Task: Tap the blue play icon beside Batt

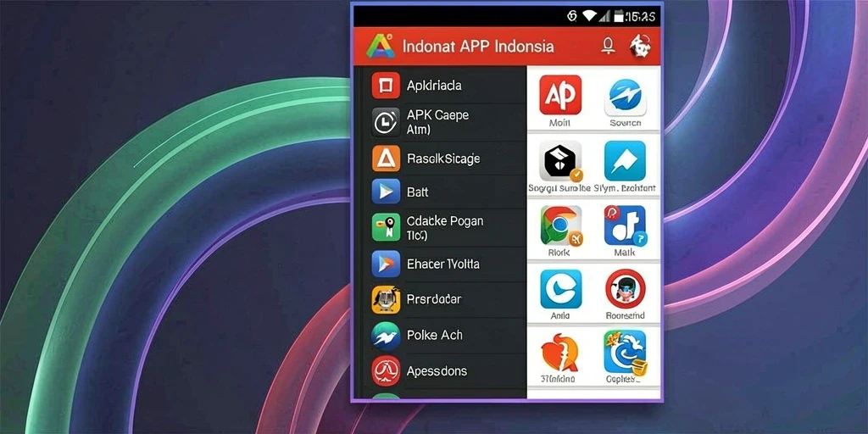Action: [x=386, y=192]
